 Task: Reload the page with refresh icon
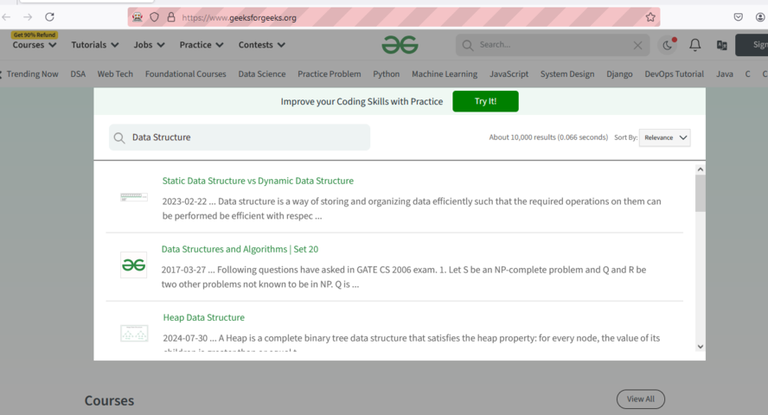49,17
